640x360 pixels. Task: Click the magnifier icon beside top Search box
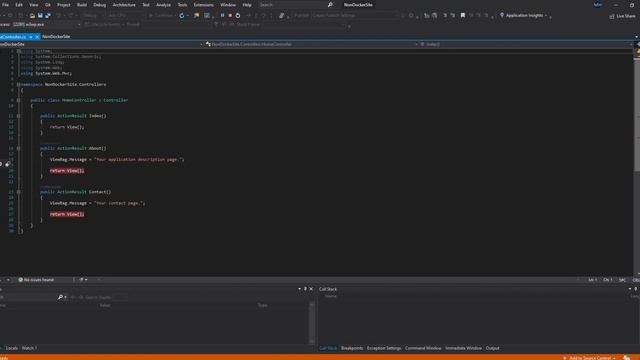tap(330, 5)
